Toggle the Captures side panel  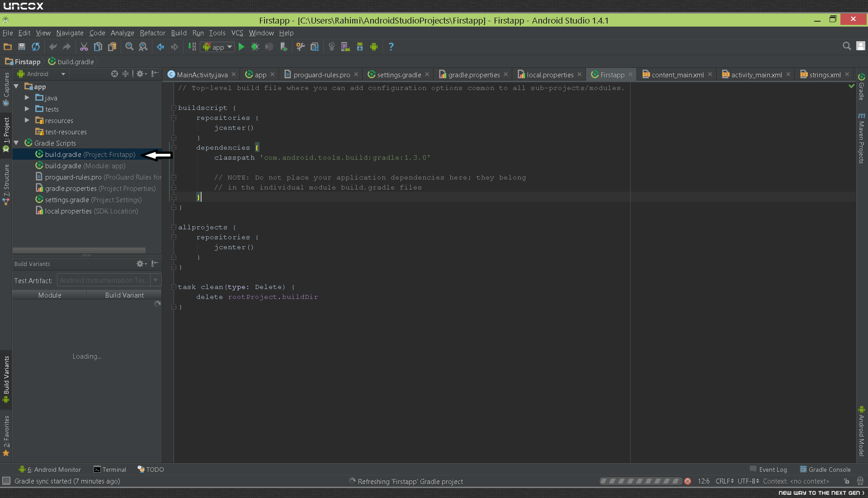tap(6, 89)
